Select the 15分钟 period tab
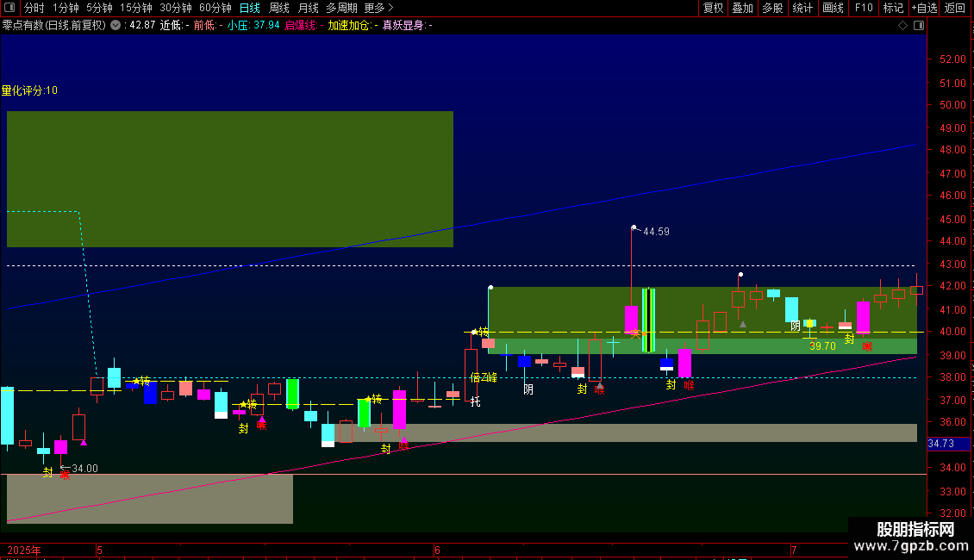Screen dimensions: 974x560 [136, 8]
